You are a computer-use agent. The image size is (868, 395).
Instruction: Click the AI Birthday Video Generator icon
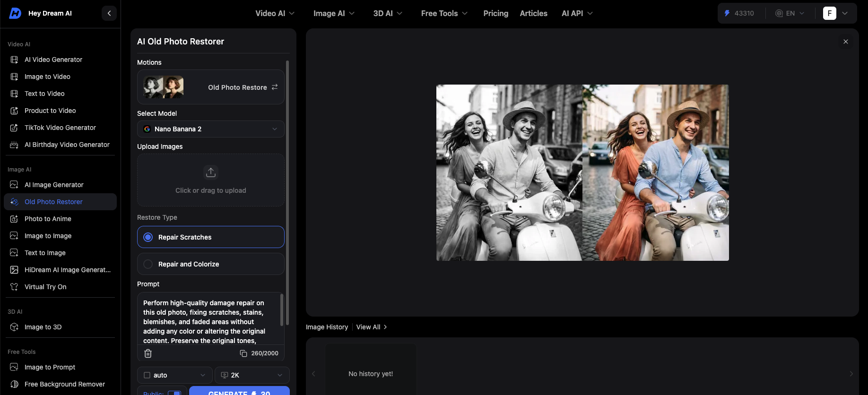pyautogui.click(x=14, y=145)
